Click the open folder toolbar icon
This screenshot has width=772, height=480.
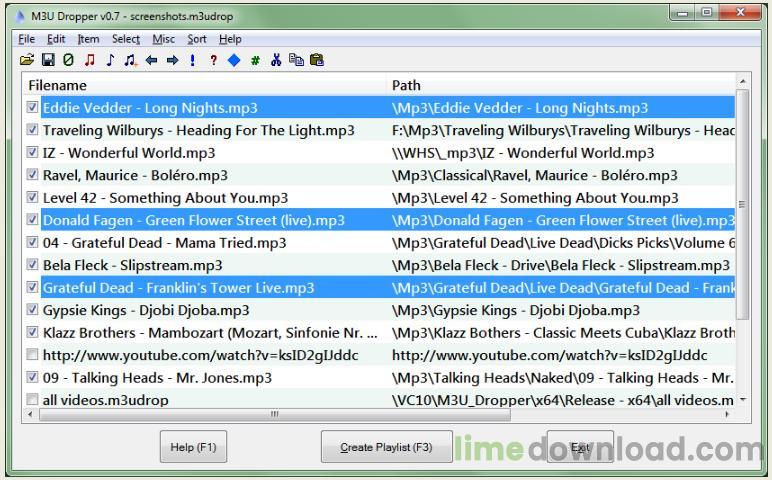(27, 60)
